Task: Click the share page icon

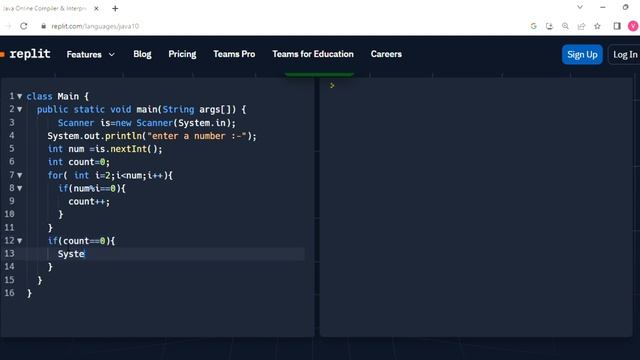Action: tap(581, 26)
